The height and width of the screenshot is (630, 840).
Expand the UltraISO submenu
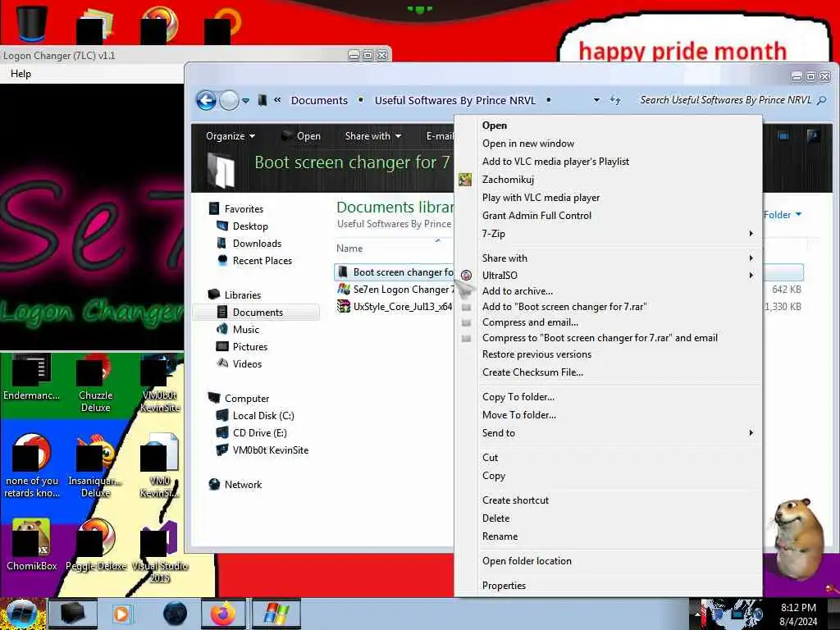[x=608, y=276]
